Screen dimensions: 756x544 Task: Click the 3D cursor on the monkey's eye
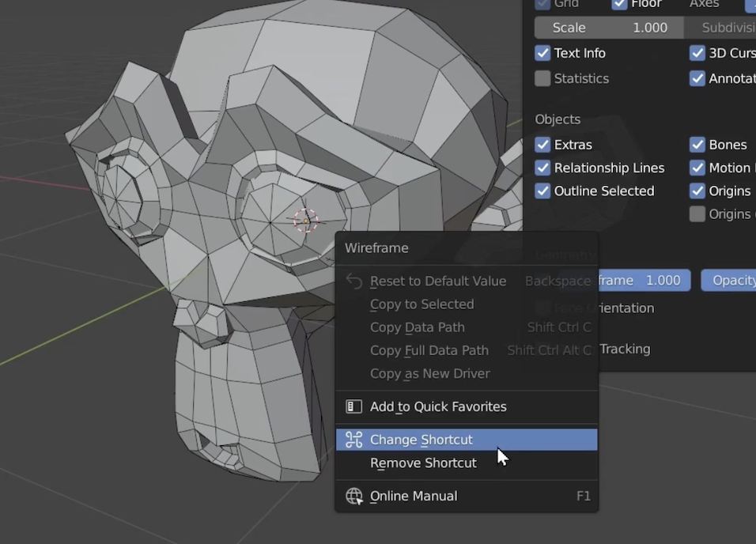[306, 221]
